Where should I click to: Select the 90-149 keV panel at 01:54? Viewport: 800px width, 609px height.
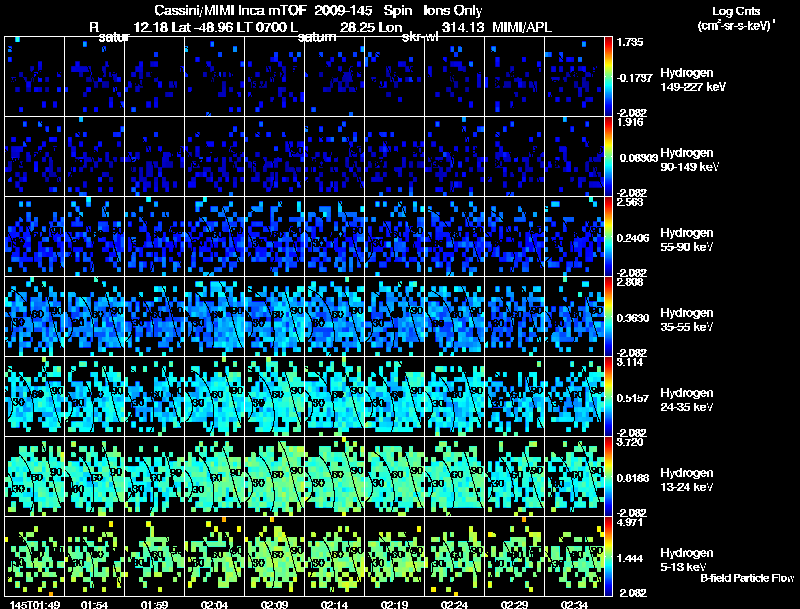(x=94, y=157)
